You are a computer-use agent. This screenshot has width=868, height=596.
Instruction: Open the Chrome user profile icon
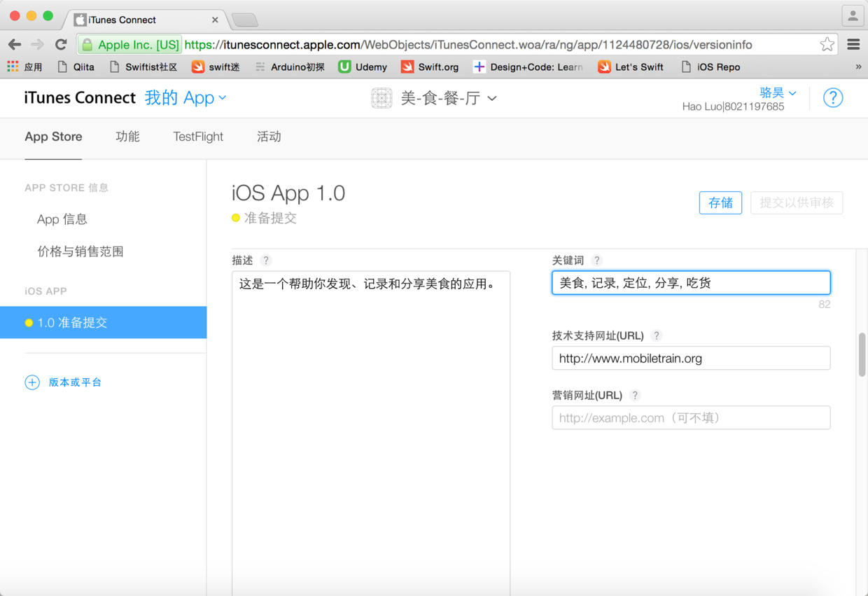pos(853,15)
